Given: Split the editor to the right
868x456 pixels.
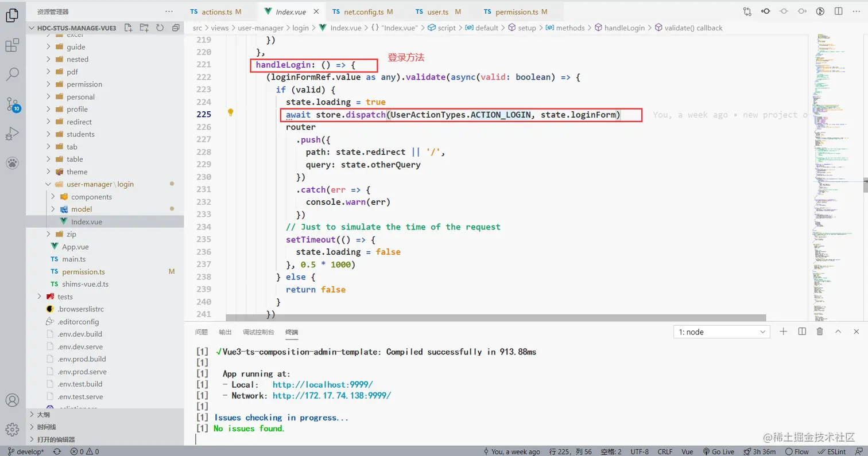Looking at the screenshot, I should (x=839, y=11).
